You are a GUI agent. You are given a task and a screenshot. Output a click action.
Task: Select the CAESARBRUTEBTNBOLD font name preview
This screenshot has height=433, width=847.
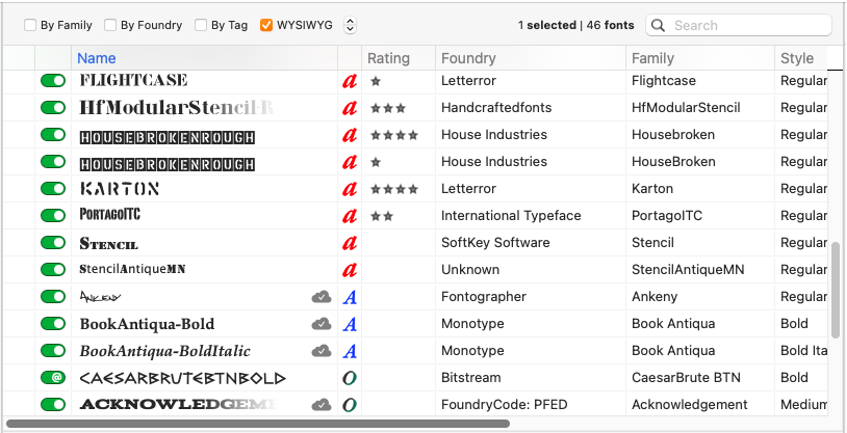[183, 378]
